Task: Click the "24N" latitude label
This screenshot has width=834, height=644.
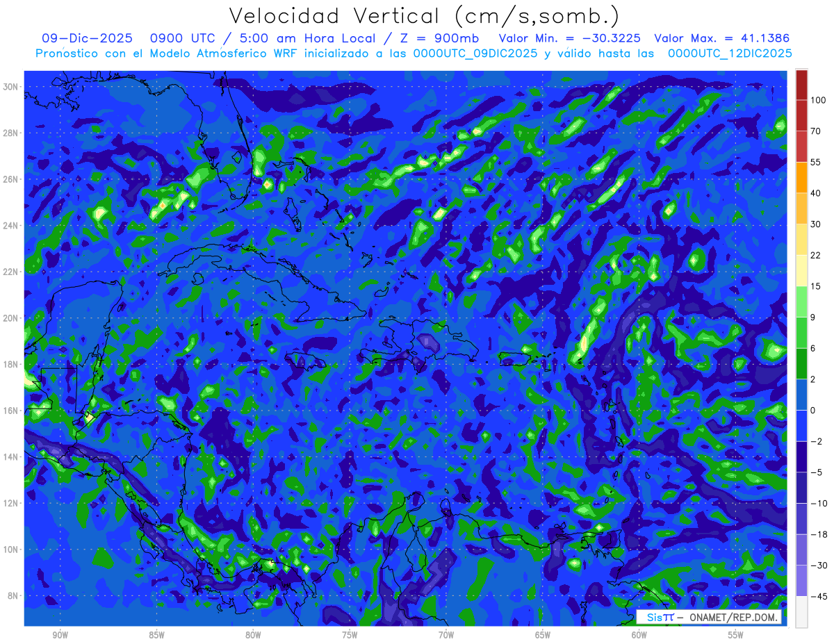Action: tap(11, 226)
